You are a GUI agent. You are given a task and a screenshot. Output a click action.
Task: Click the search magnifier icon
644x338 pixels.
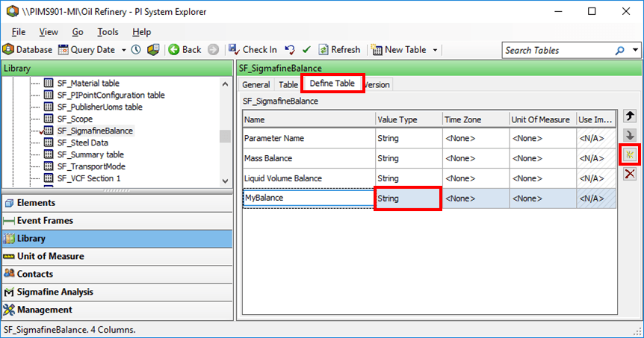click(x=620, y=51)
